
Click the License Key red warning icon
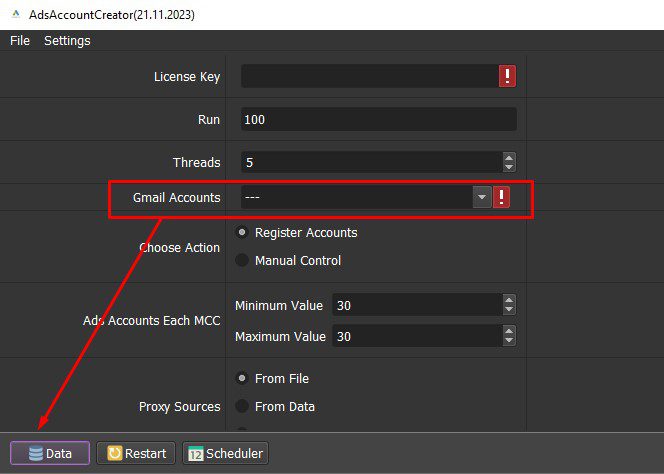click(x=507, y=76)
